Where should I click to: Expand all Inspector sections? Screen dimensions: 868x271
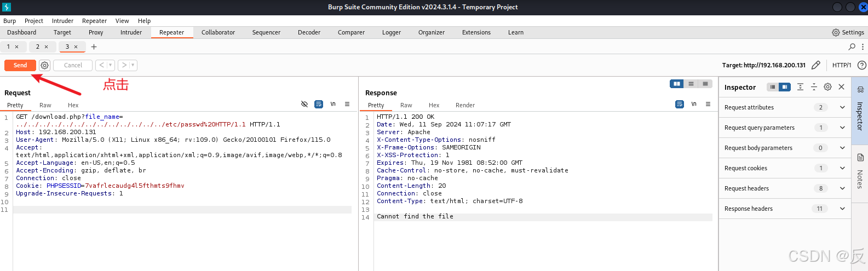(x=800, y=87)
